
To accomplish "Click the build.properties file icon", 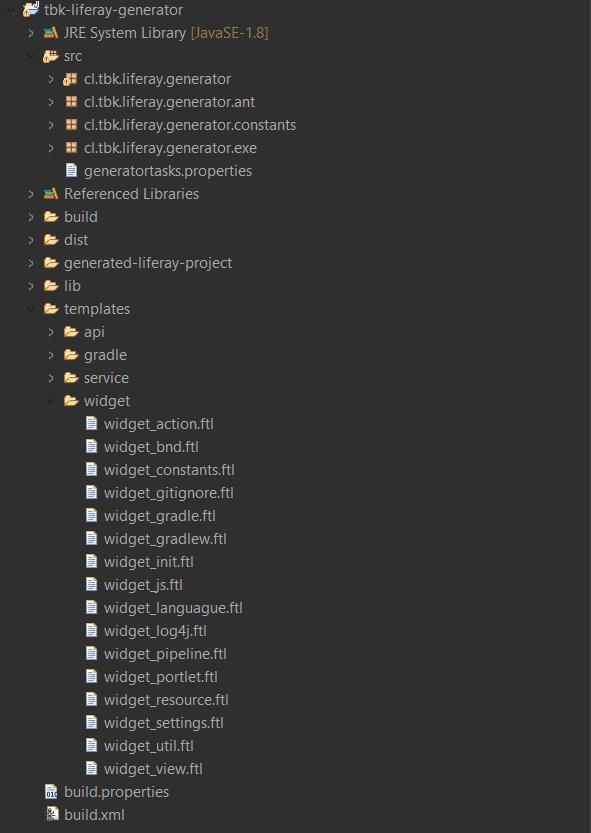I will tap(51, 792).
